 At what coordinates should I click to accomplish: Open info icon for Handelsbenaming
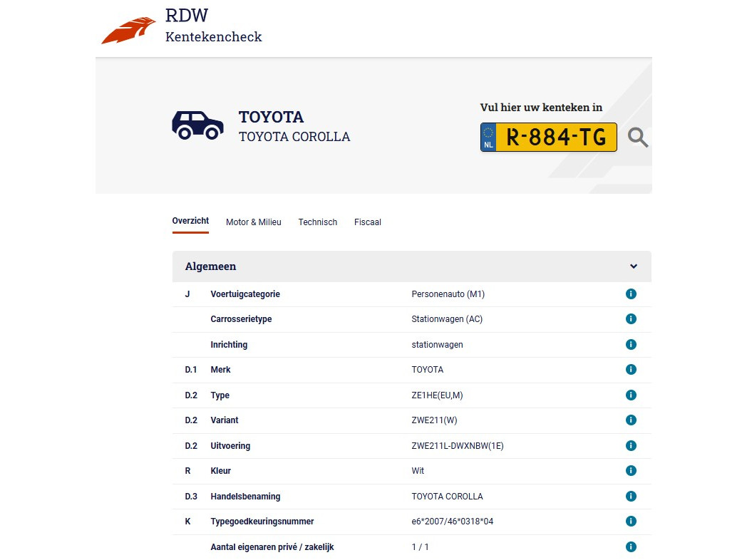[x=631, y=496]
